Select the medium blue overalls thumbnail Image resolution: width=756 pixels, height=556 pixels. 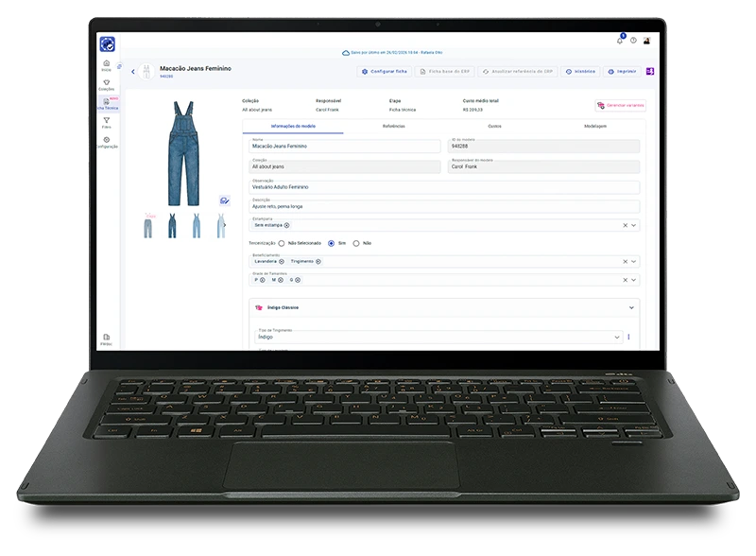[197, 225]
